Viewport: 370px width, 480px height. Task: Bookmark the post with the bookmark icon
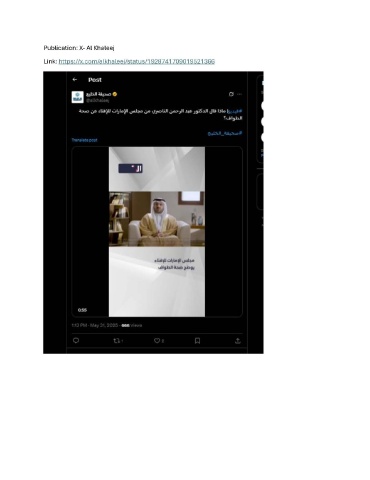(197, 341)
